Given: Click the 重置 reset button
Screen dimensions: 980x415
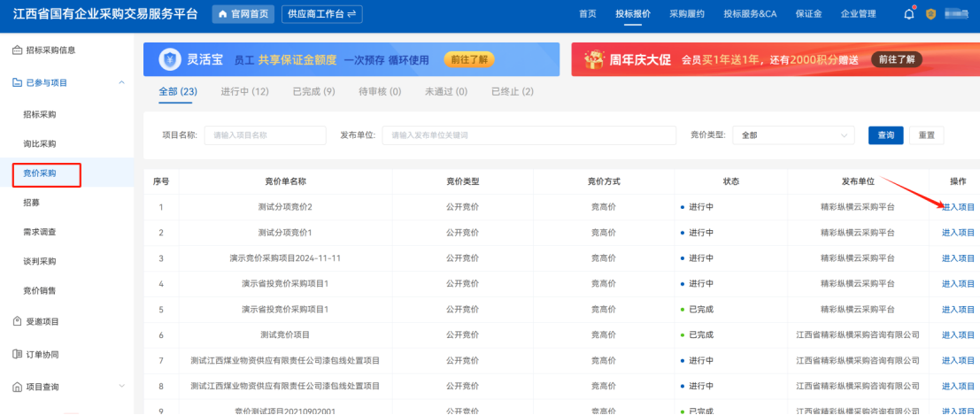Looking at the screenshot, I should coord(926,135).
